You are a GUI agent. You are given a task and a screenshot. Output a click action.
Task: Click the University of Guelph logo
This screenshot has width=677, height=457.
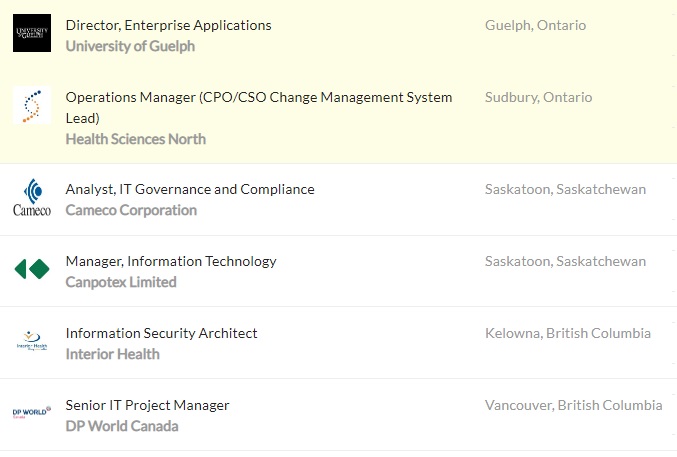coord(32,33)
